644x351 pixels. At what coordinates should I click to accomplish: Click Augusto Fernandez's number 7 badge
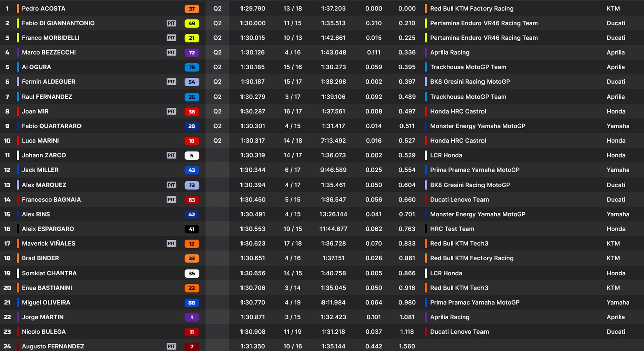[192, 346]
